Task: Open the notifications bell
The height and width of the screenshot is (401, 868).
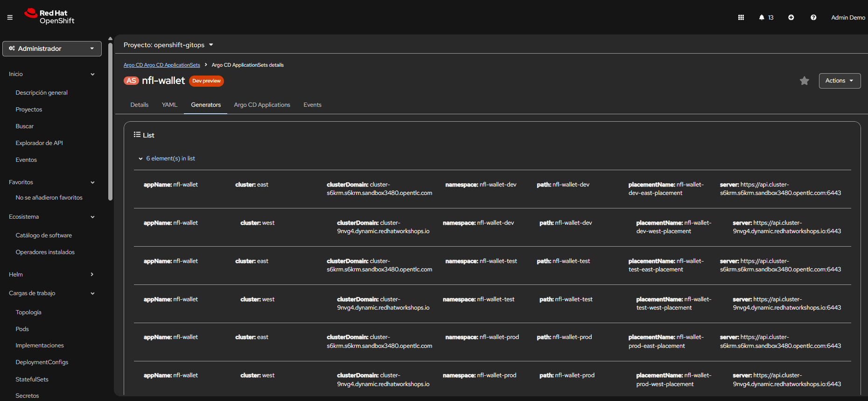Action: (762, 17)
